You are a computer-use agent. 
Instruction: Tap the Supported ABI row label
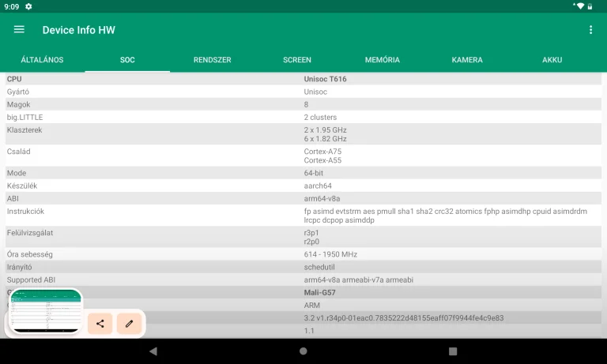click(31, 280)
